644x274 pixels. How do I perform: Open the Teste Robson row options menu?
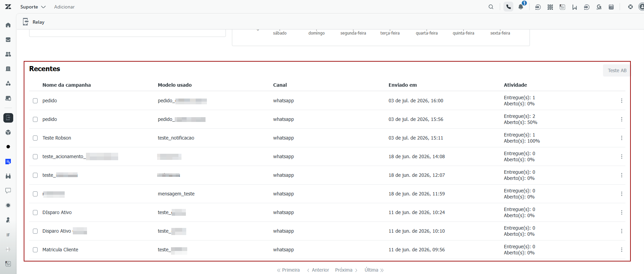click(x=622, y=138)
